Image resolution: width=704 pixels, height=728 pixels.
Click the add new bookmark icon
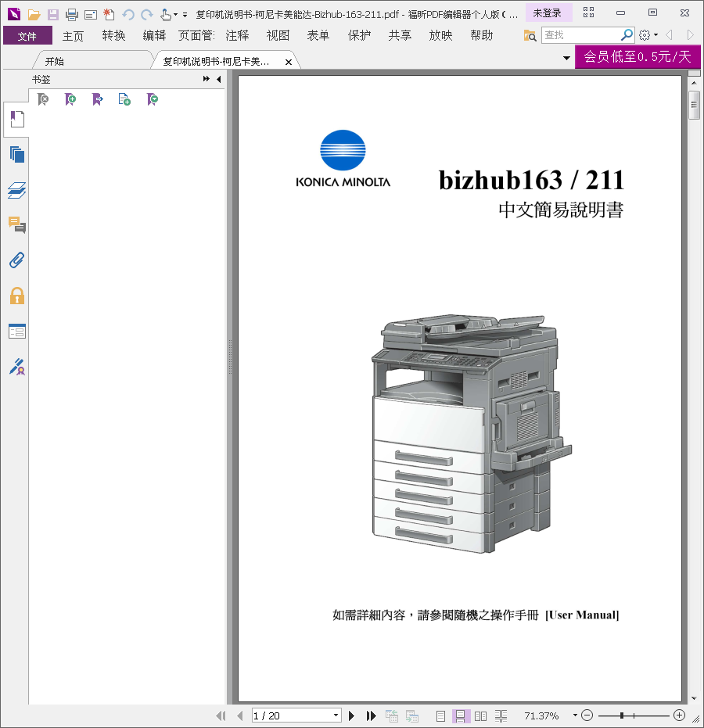click(70, 99)
